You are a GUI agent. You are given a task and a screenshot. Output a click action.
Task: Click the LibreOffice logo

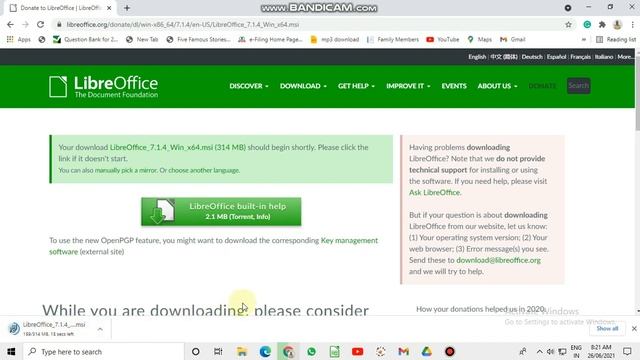point(103,87)
